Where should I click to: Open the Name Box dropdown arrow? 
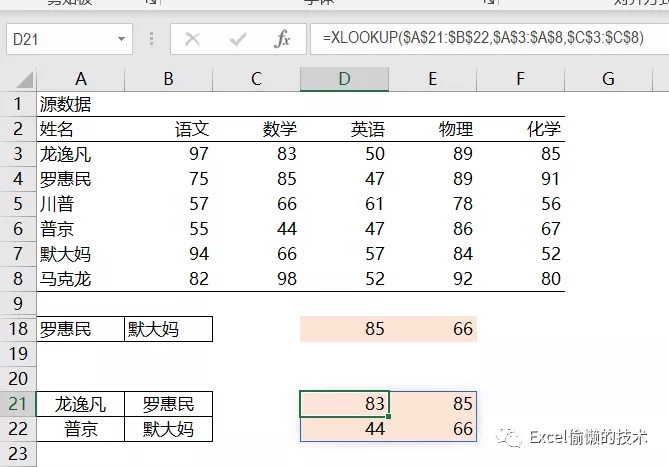(x=122, y=39)
